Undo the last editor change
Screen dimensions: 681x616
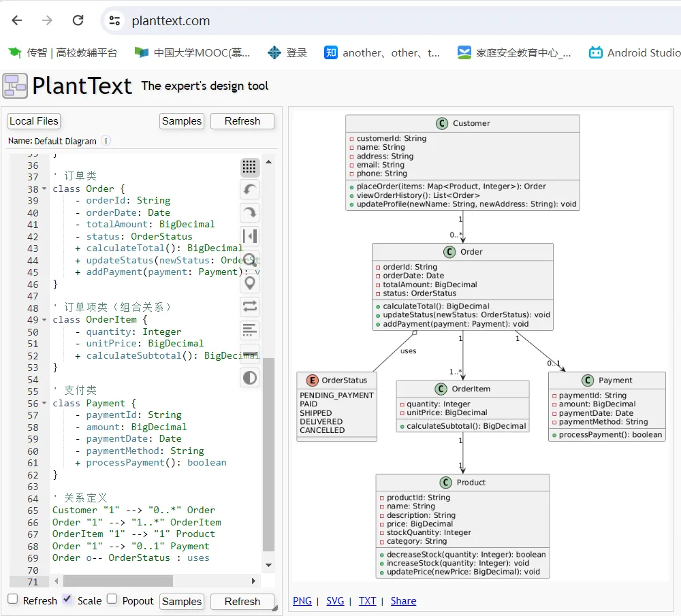point(249,190)
